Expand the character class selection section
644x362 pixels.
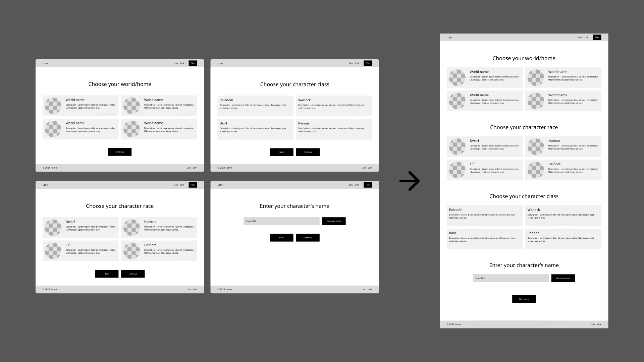(524, 196)
